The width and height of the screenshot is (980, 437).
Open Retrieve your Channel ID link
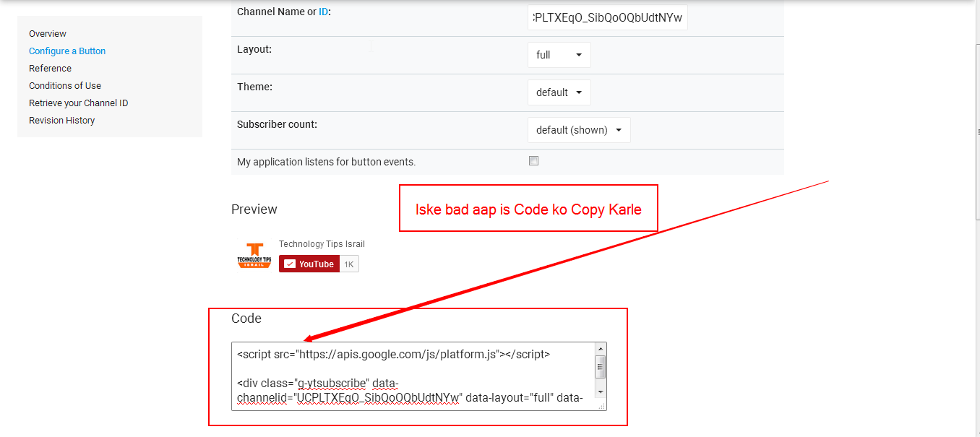coord(78,103)
